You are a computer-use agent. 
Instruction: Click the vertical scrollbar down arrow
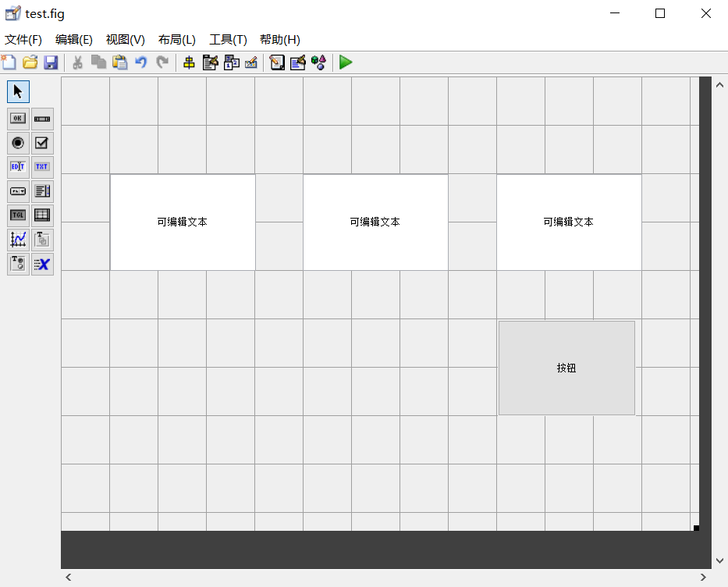click(x=719, y=560)
